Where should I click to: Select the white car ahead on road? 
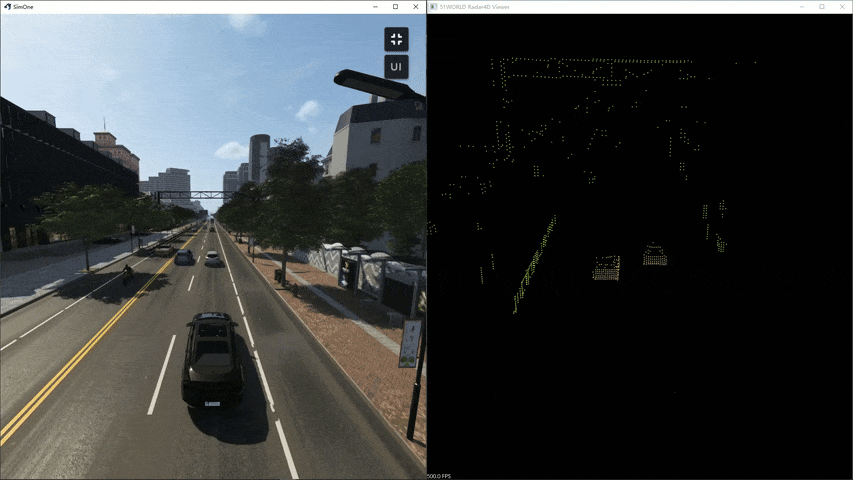(212, 259)
